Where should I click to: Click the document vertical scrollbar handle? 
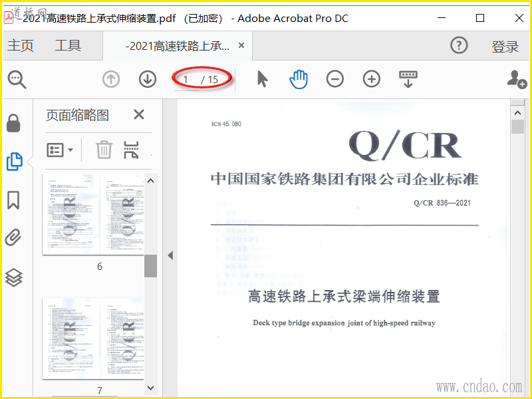coord(517,127)
